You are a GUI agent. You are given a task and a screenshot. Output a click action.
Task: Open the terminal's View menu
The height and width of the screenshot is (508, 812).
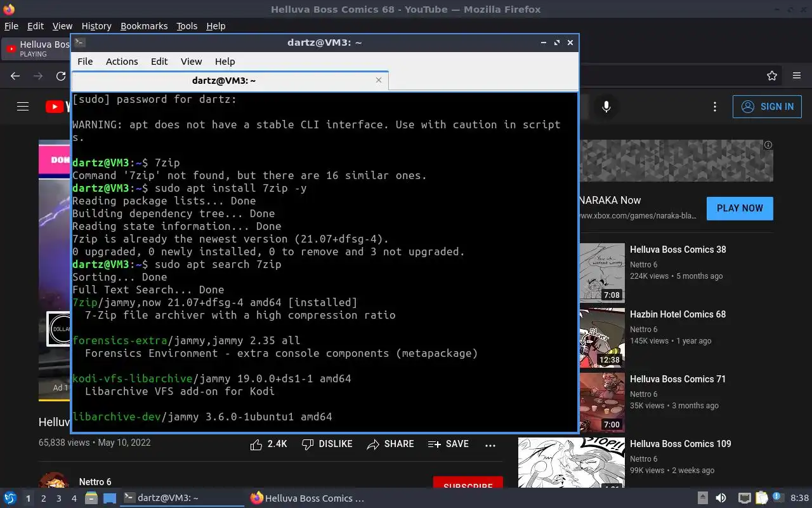pyautogui.click(x=191, y=62)
